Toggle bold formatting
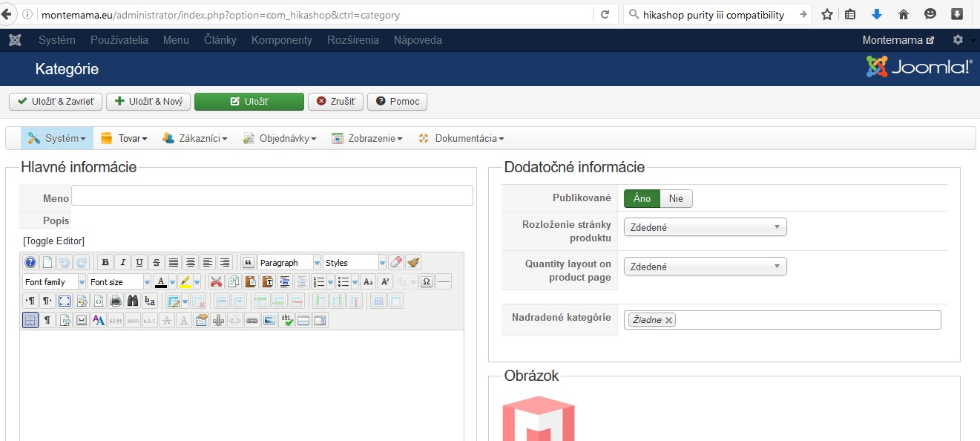Image resolution: width=980 pixels, height=441 pixels. pos(105,262)
